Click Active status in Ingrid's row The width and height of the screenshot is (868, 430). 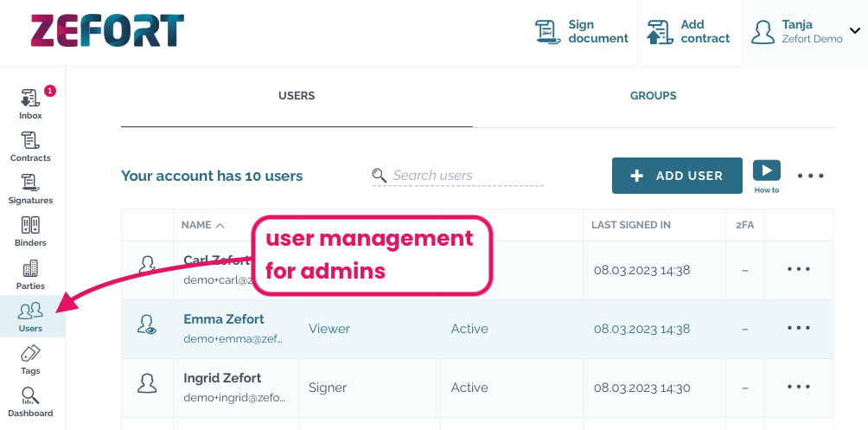point(469,388)
